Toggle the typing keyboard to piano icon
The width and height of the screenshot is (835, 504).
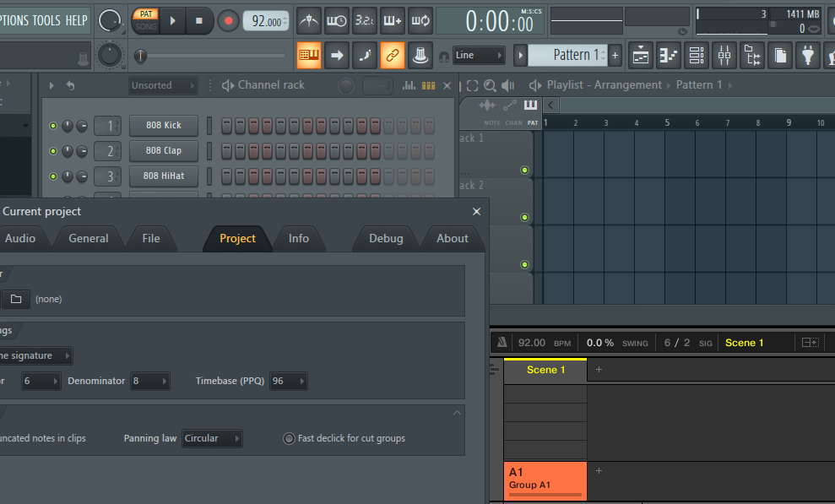(x=309, y=56)
